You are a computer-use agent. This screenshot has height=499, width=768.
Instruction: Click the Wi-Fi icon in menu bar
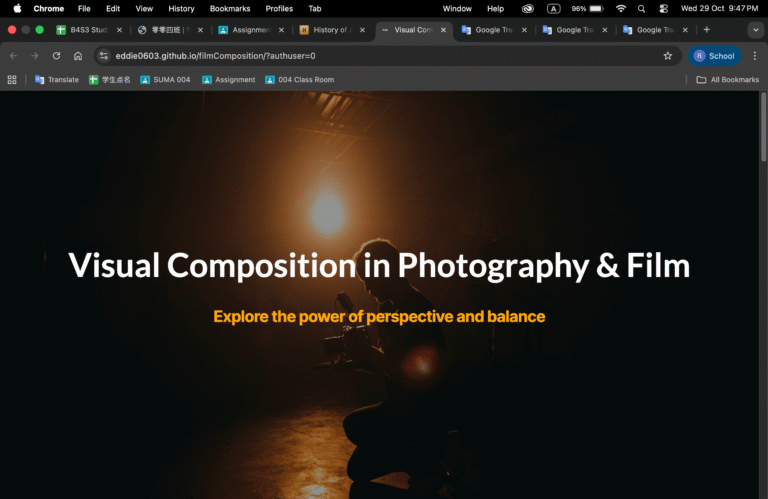(x=620, y=8)
